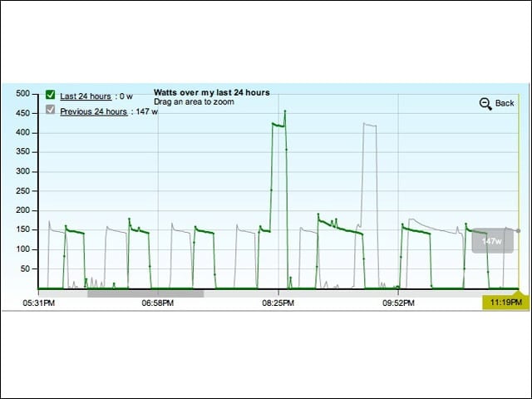Click the 50 y-axis value

pos(25,269)
